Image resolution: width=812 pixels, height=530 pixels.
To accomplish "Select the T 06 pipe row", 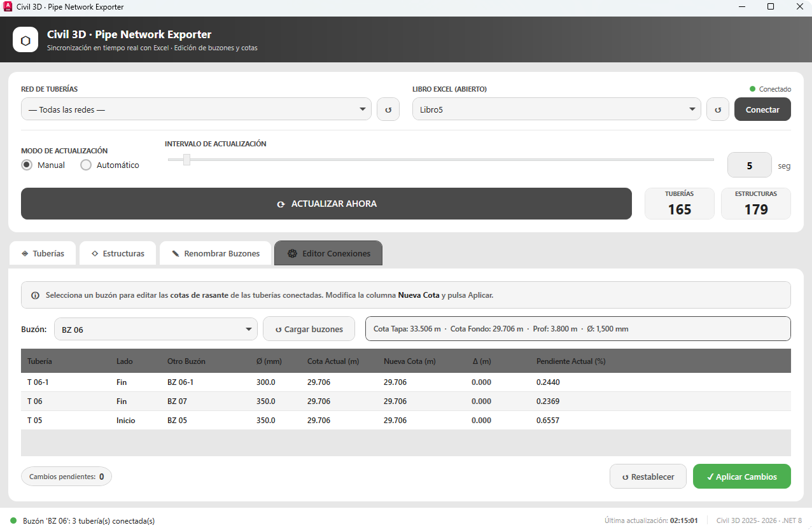I will click(406, 401).
